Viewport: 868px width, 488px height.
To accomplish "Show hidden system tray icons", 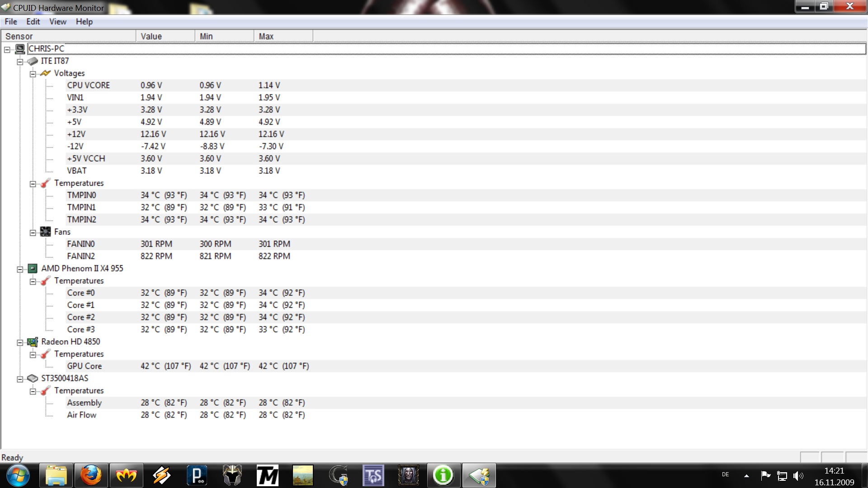I will 746,475.
